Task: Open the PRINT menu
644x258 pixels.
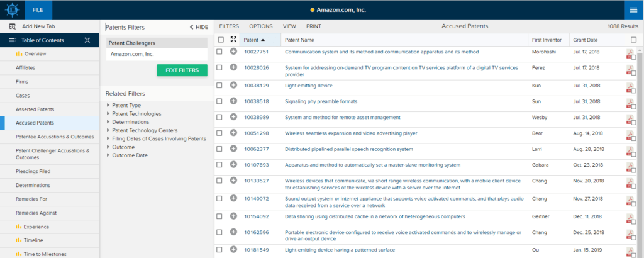Action: click(x=314, y=26)
